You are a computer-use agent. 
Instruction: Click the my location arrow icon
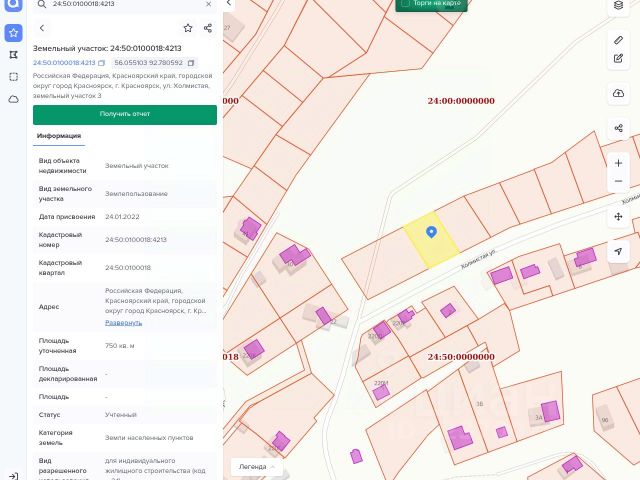pos(618,251)
